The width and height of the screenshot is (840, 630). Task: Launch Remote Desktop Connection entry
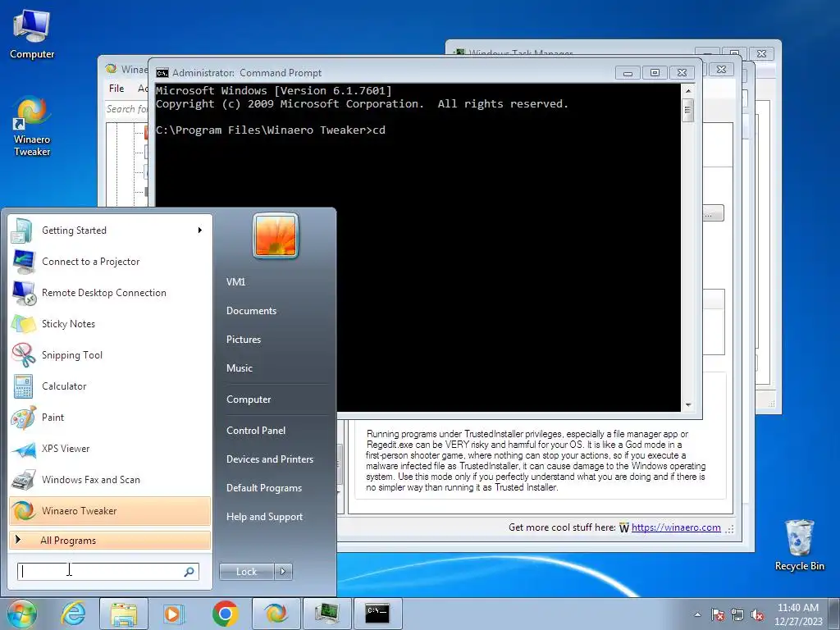click(x=110, y=293)
